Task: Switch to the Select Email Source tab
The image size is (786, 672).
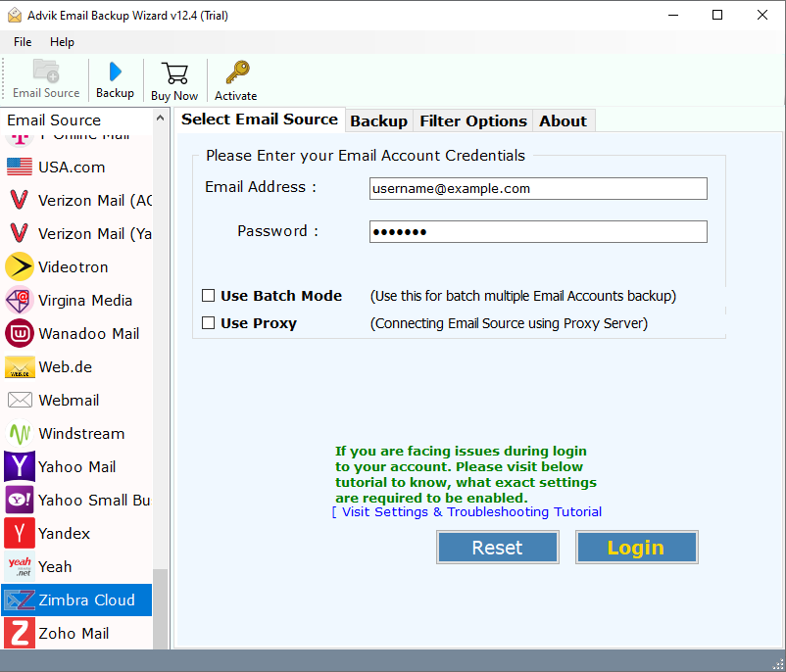Action: (260, 120)
